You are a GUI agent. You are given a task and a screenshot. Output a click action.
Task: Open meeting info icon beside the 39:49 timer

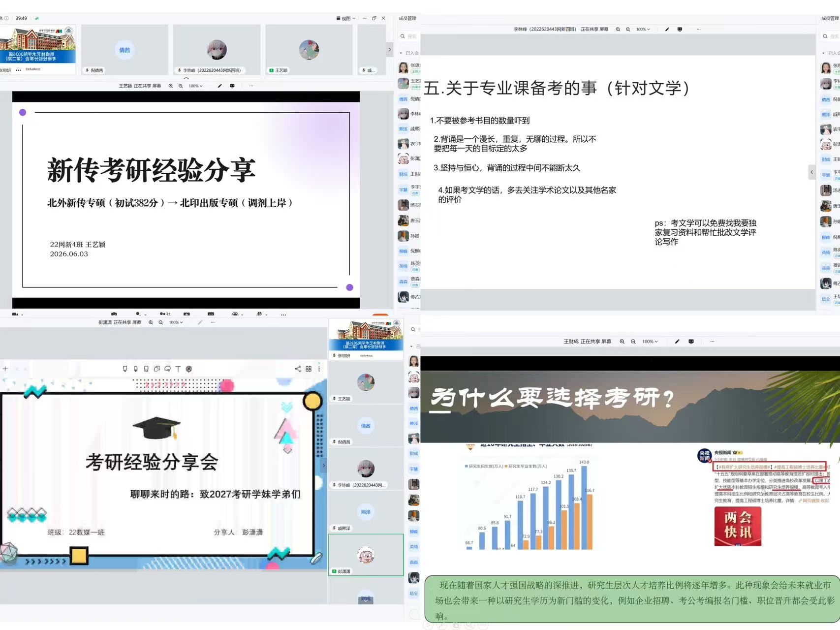[6, 18]
